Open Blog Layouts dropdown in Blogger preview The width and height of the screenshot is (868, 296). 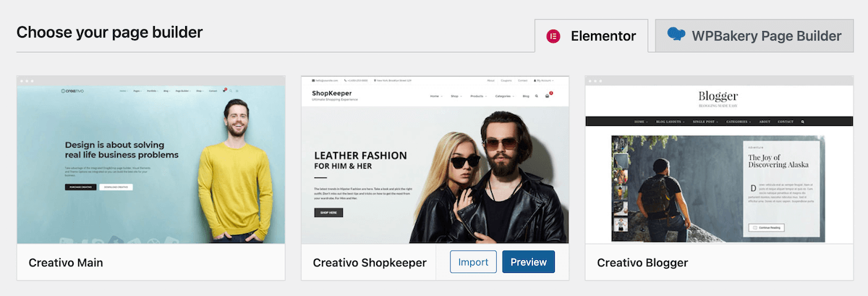click(x=669, y=122)
